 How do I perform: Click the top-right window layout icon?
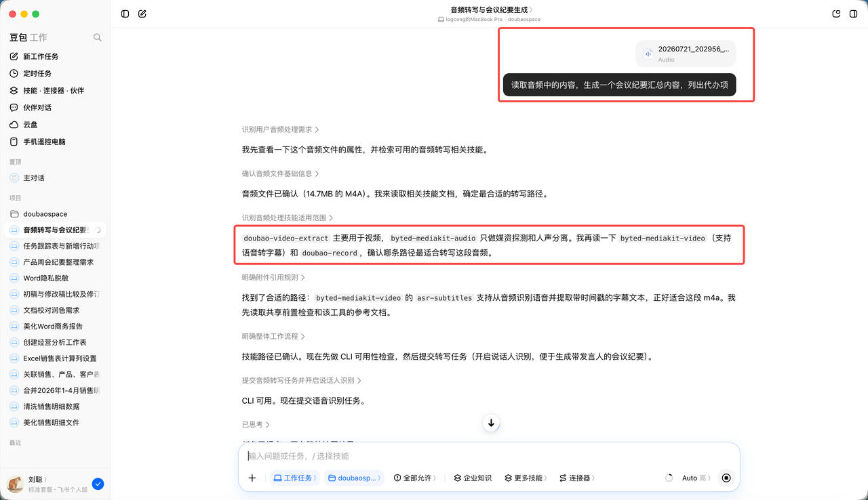coord(836,14)
